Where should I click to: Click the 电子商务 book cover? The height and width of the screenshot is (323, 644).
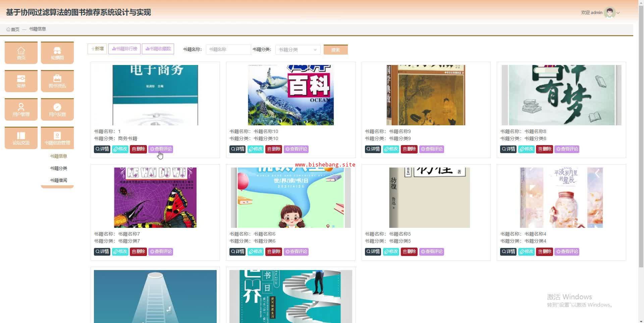point(155,95)
